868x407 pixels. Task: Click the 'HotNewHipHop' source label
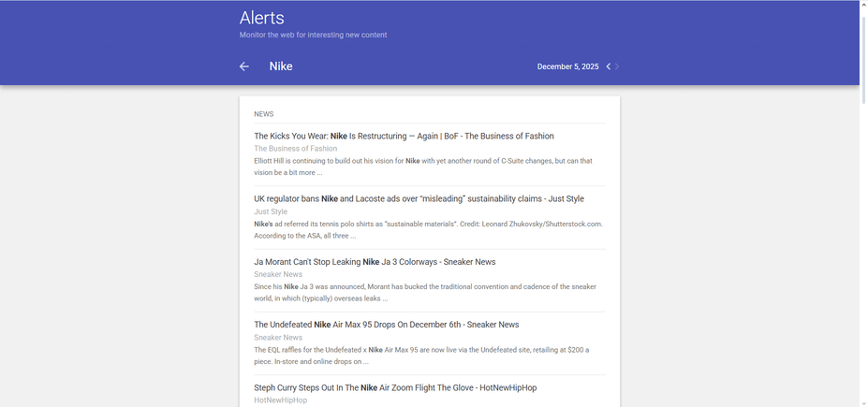280,400
